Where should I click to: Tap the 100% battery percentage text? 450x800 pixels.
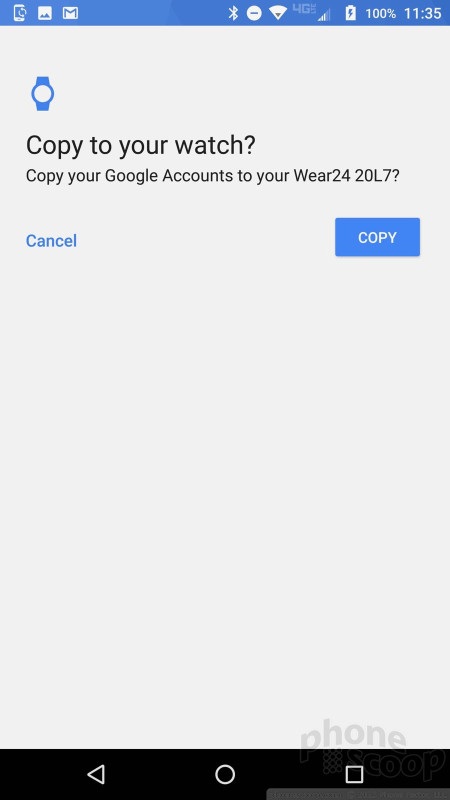point(381,13)
